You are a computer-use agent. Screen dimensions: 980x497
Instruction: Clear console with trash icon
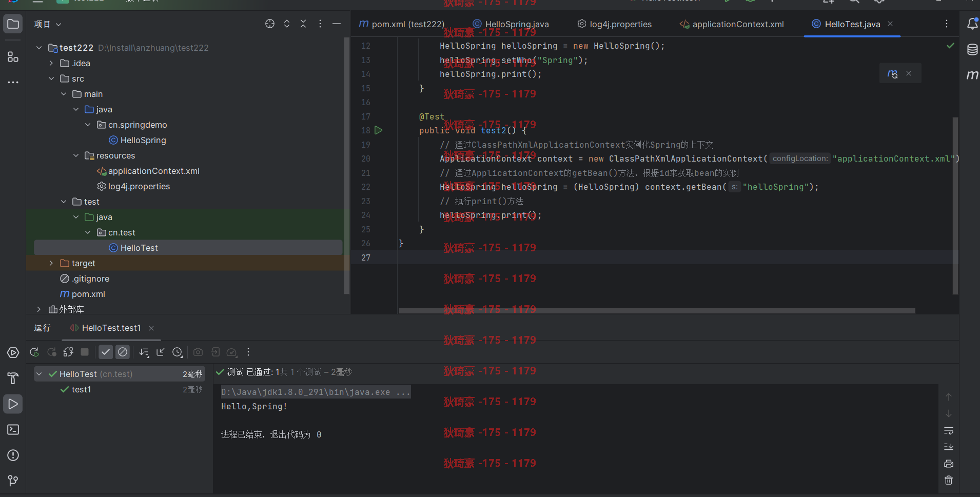click(x=949, y=480)
